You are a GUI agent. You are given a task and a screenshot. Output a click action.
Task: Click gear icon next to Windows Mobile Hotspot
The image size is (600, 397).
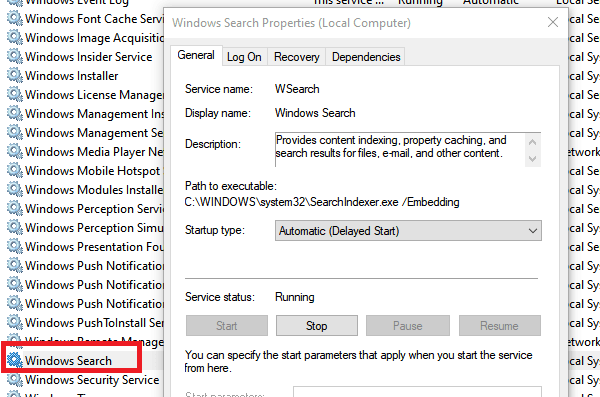pos(15,170)
